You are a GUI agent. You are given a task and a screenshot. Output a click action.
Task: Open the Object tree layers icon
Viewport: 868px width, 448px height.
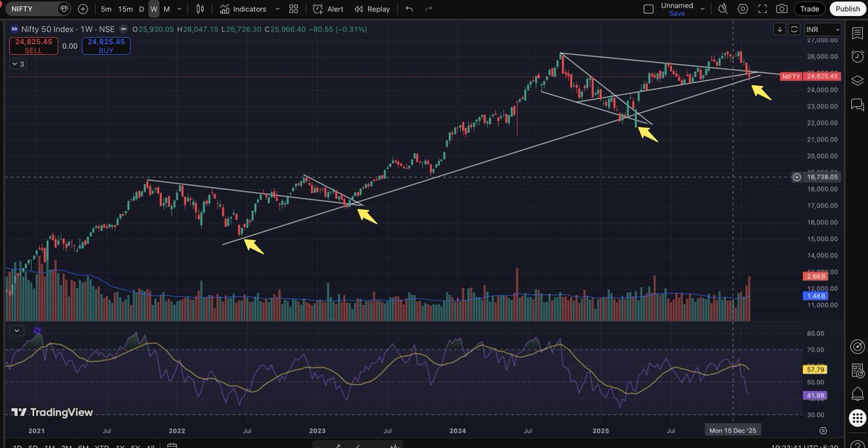click(857, 80)
